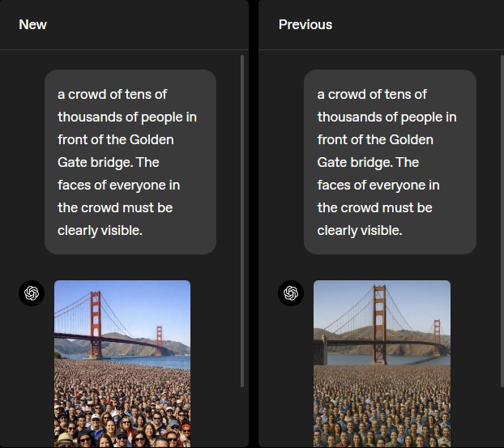504x448 pixels.
Task: Click the New panel's vertical scrollbar
Action: 243,219
